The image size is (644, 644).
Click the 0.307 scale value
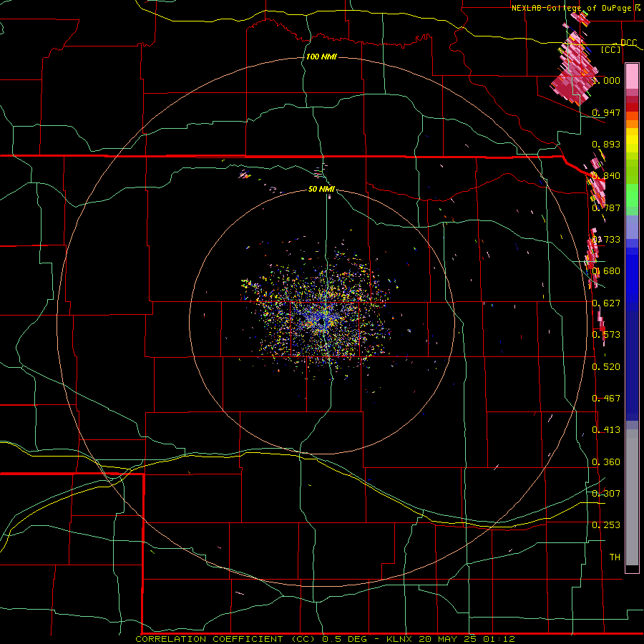click(606, 494)
